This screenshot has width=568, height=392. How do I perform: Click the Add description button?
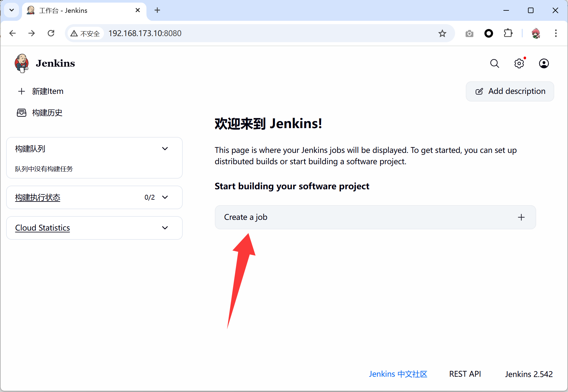click(510, 91)
